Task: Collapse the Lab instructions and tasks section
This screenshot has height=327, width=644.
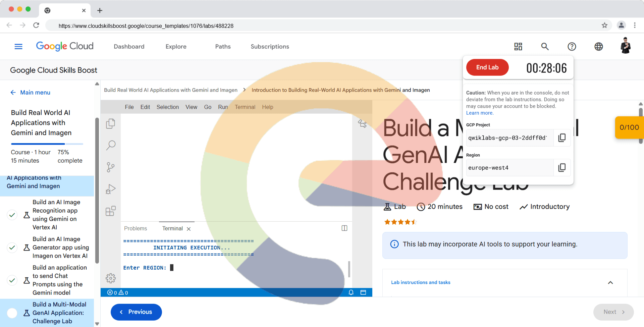Action: pyautogui.click(x=610, y=283)
